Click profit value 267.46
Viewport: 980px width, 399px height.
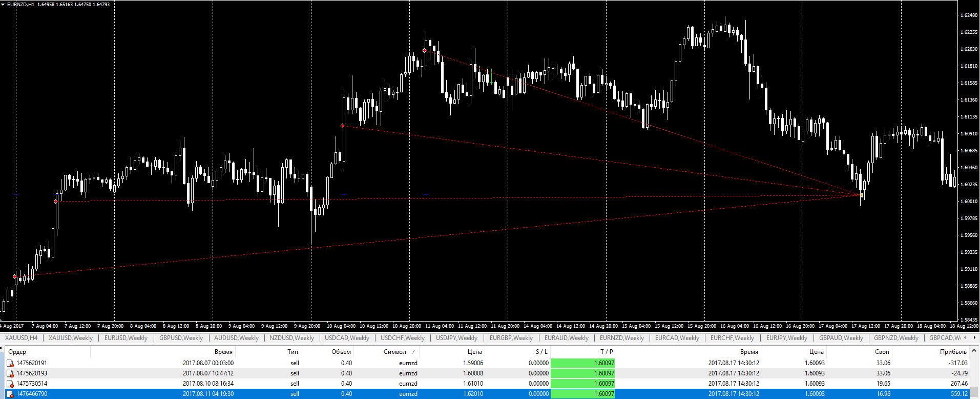click(x=960, y=384)
